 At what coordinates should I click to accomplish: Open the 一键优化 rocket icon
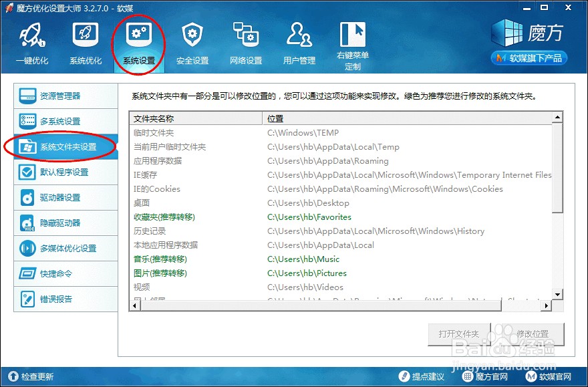(32, 35)
